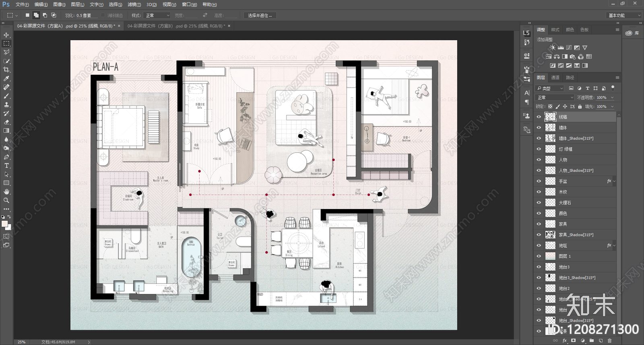This screenshot has height=345, width=644.
Task: Click the foreground color swatch
Action: pos(4,224)
